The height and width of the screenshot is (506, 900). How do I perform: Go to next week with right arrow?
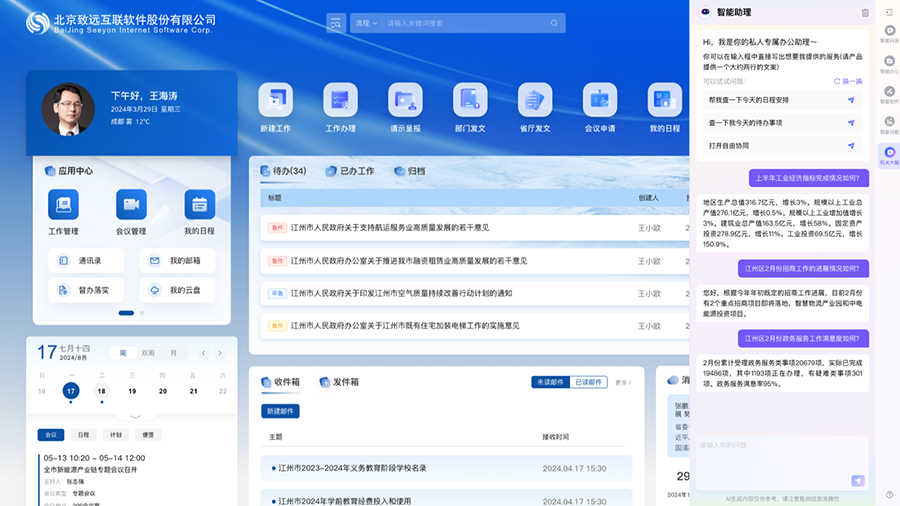pos(221,353)
